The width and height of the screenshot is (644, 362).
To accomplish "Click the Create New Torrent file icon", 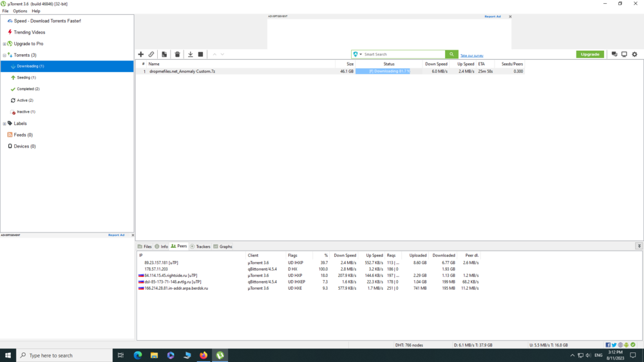I will [x=164, y=54].
